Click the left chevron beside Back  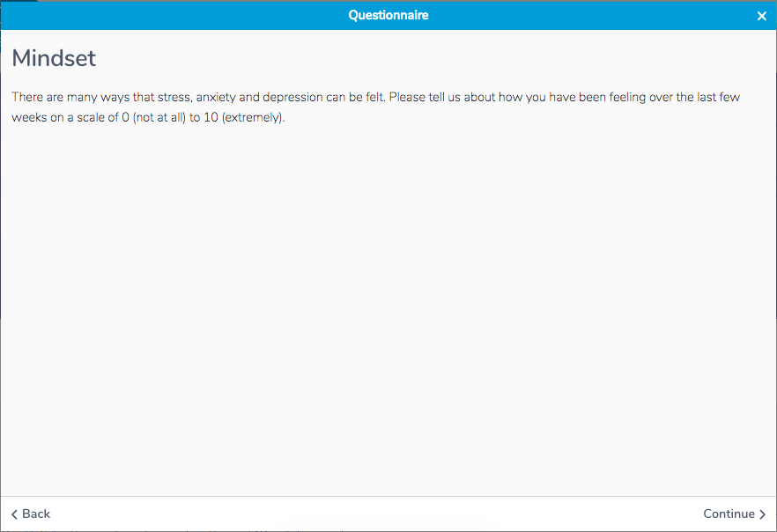pyautogui.click(x=14, y=514)
